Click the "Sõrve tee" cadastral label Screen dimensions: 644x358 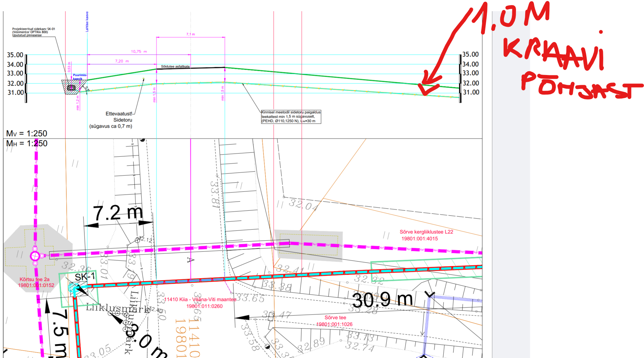coord(335,318)
